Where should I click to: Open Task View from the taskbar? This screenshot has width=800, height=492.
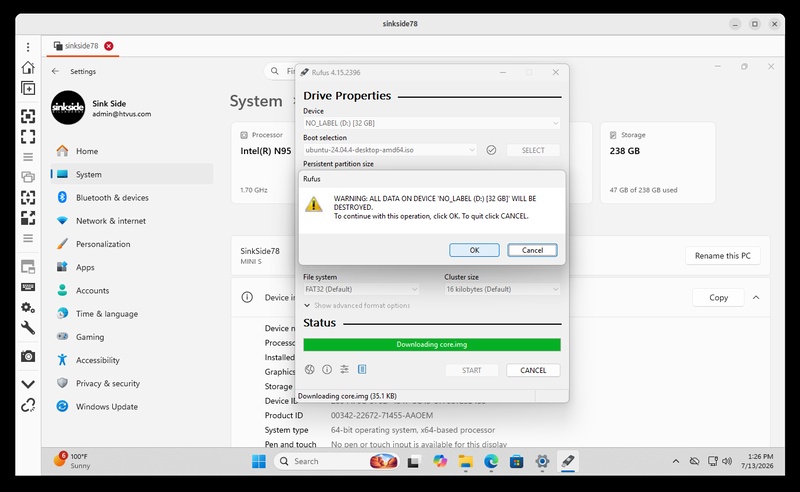pos(413,461)
